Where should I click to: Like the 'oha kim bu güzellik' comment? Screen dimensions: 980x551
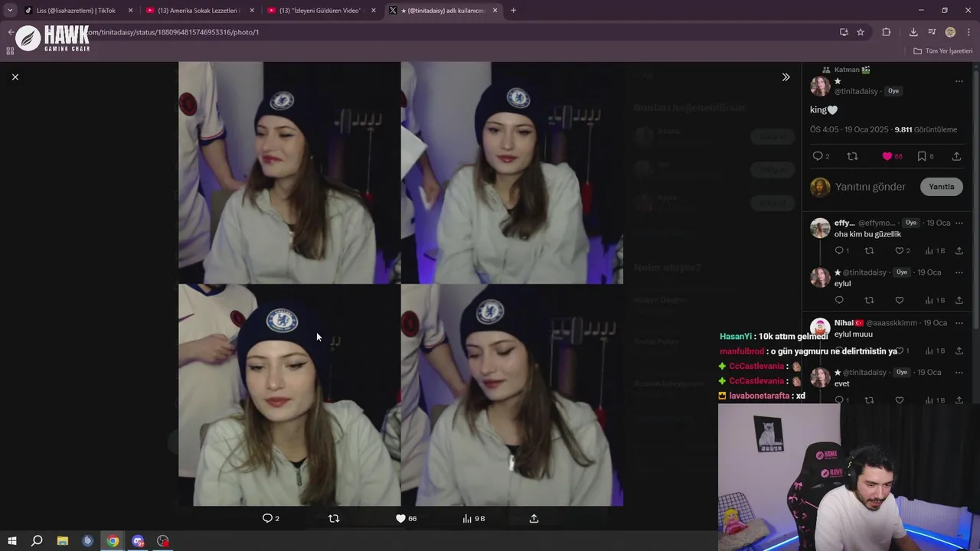[900, 250]
